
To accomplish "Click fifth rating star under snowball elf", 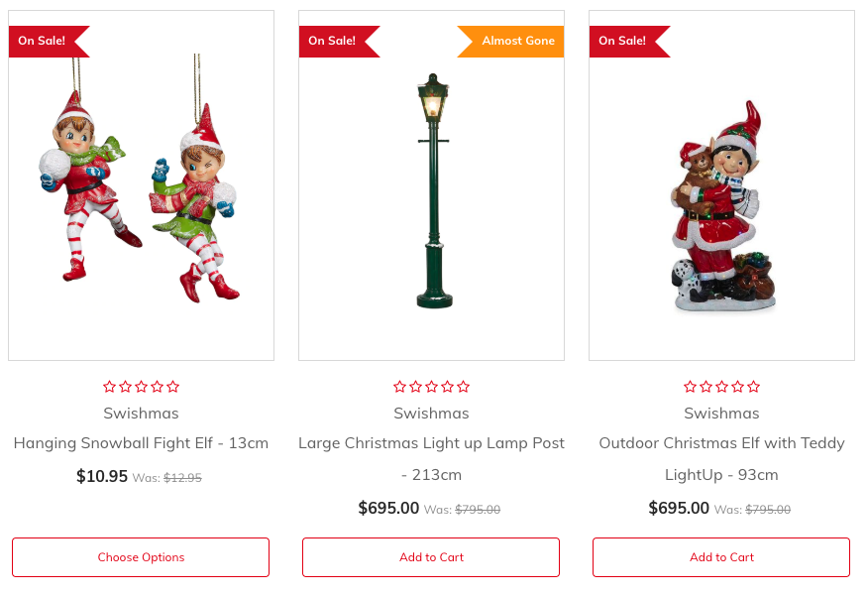I will coord(172,387).
